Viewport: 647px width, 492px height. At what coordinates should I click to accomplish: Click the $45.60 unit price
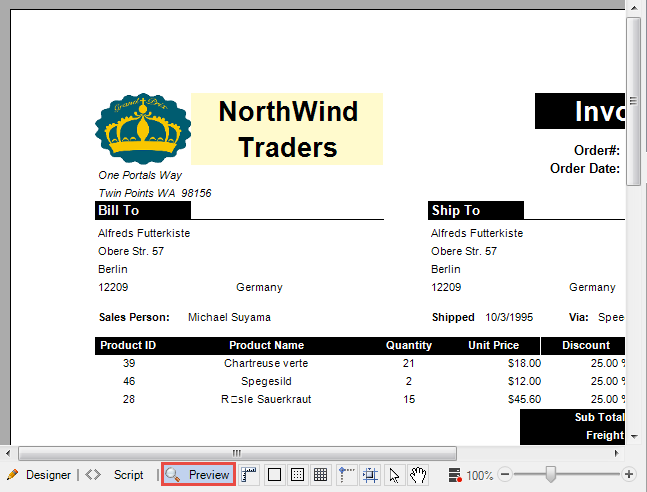click(524, 399)
